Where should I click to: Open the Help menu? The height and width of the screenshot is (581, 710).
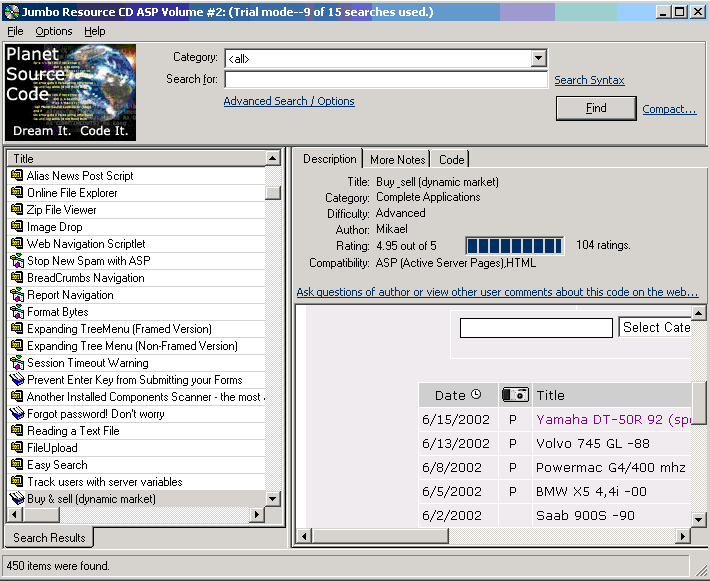(x=95, y=31)
